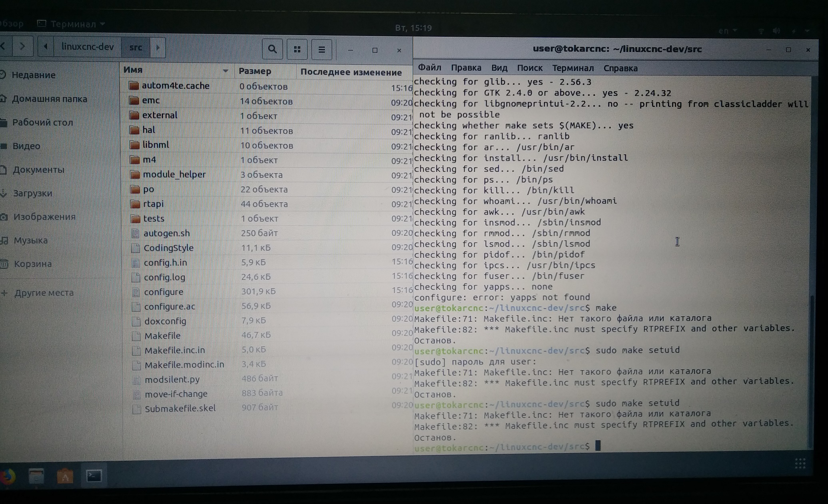Launch Ubuntu Software from the taskbar
Viewport: 828px width, 504px height.
[x=65, y=476]
